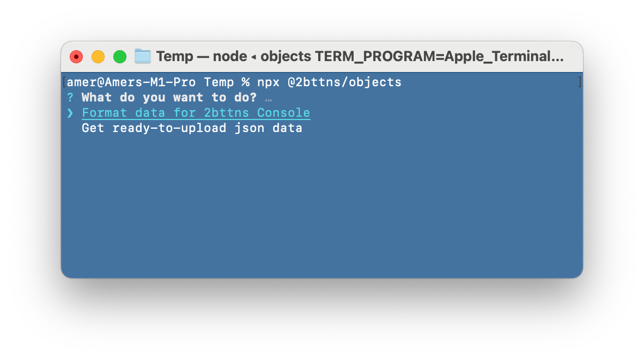The height and width of the screenshot is (359, 644).
Task: Click 'Temp — node' window title text
Action: tap(202, 56)
